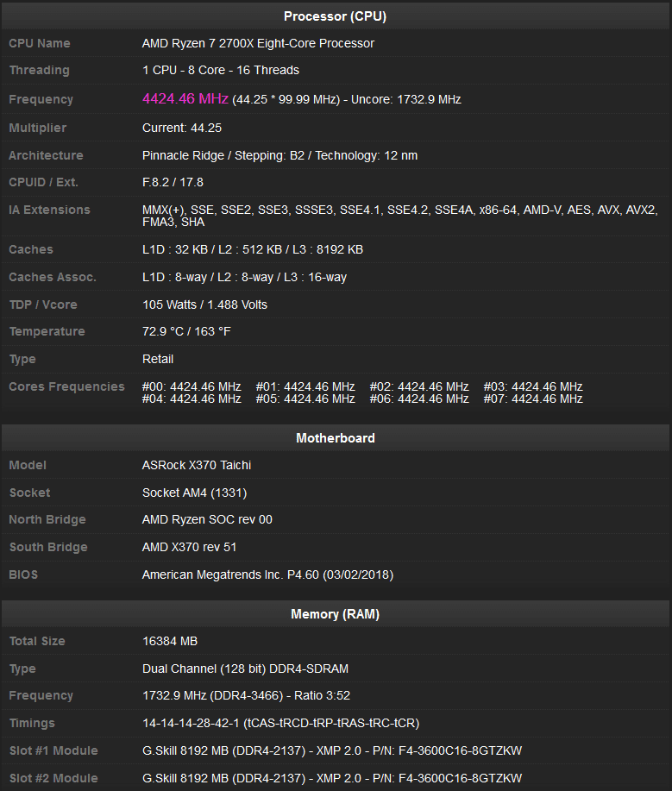Click the CPU Type value Retail
Image resolution: width=672 pixels, height=791 pixels.
(157, 359)
